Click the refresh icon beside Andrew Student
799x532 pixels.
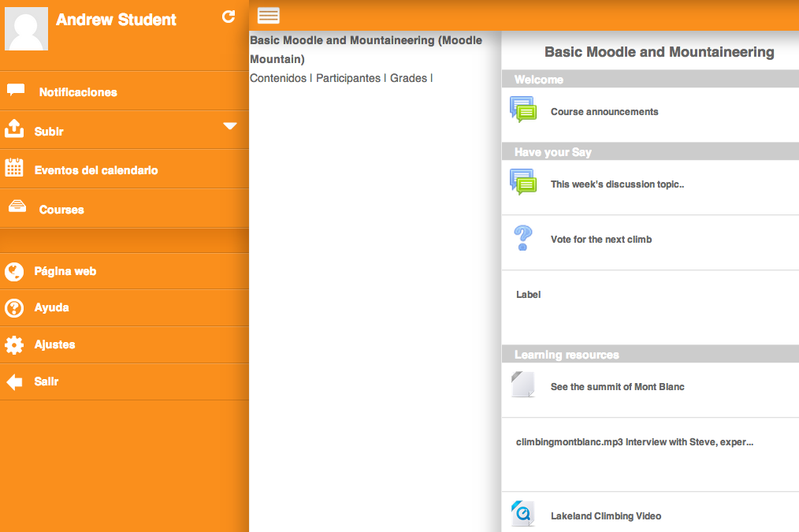(229, 17)
